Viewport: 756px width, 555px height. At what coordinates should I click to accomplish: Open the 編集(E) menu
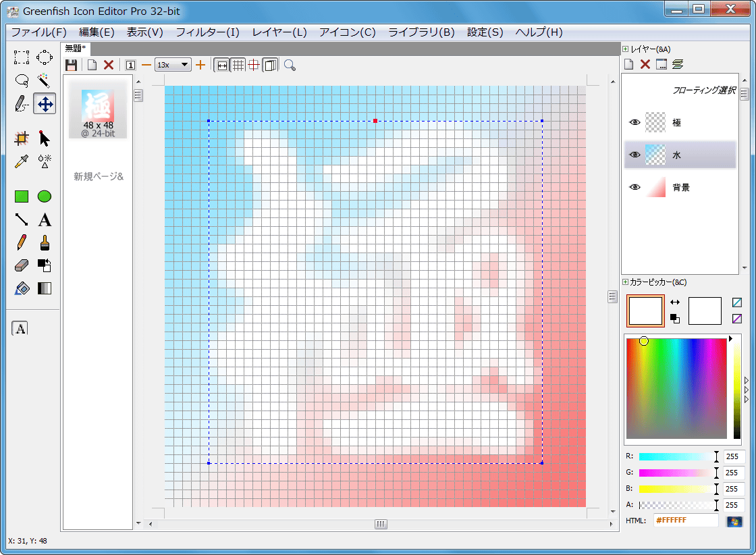[x=97, y=32]
